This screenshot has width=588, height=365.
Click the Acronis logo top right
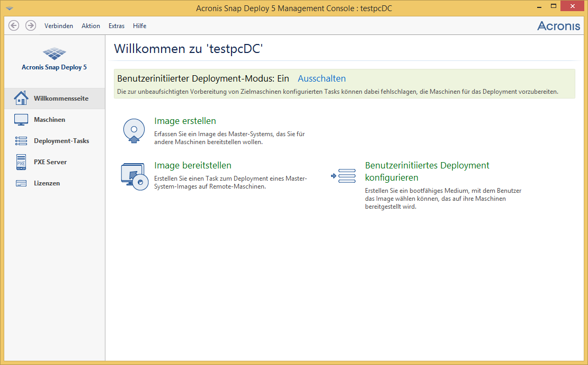click(558, 25)
